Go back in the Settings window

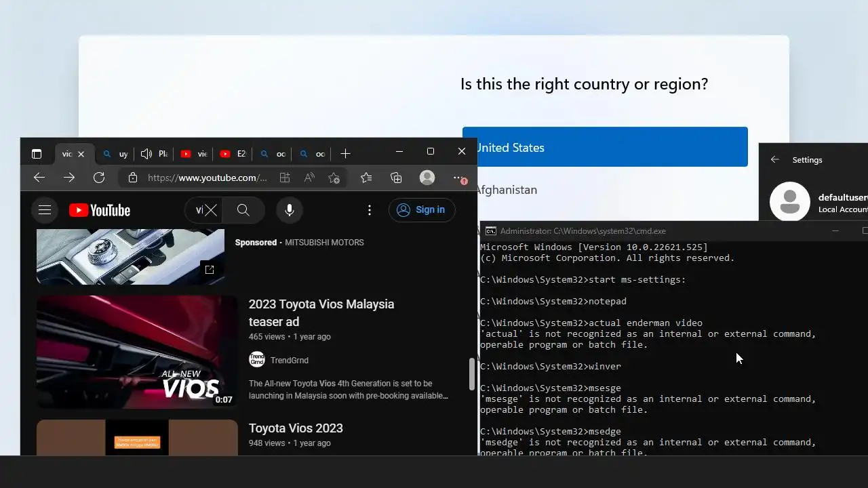(x=775, y=160)
